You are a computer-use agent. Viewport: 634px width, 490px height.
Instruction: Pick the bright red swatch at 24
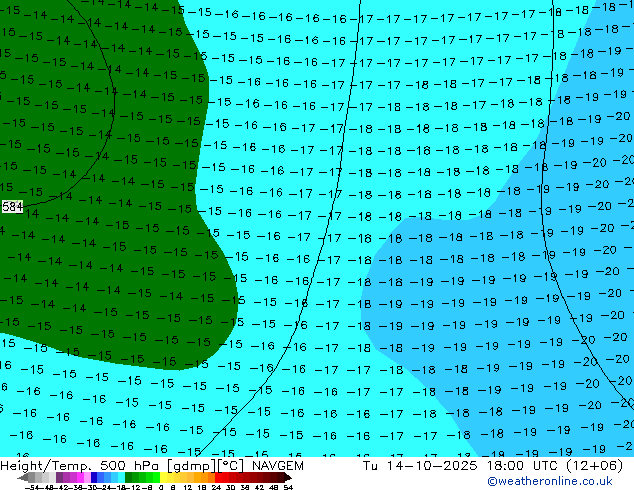(218, 478)
